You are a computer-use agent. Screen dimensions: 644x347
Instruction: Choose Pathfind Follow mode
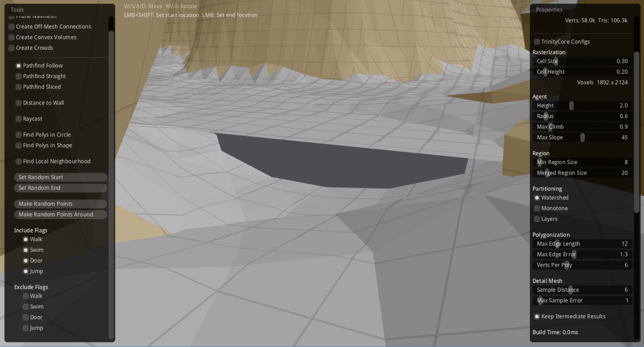[x=39, y=66]
